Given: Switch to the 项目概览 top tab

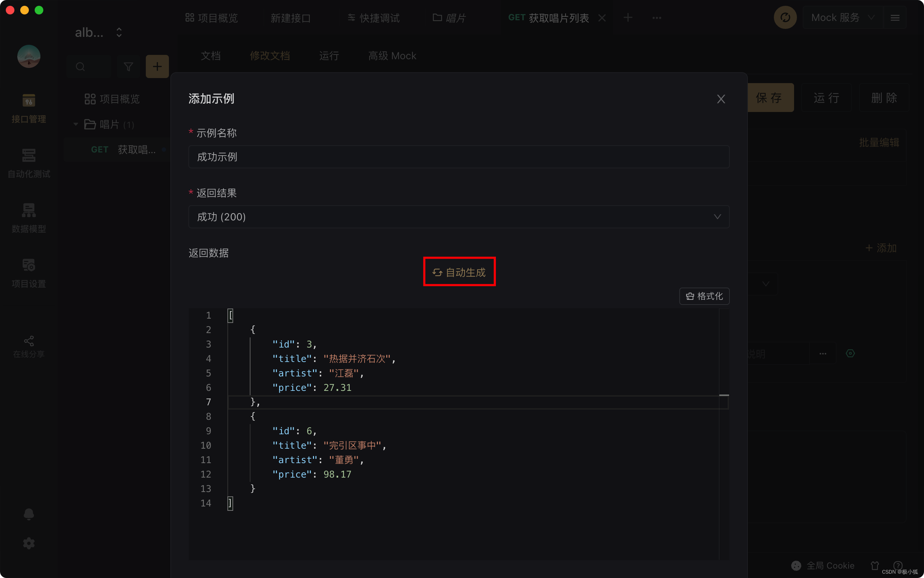Looking at the screenshot, I should [212, 18].
